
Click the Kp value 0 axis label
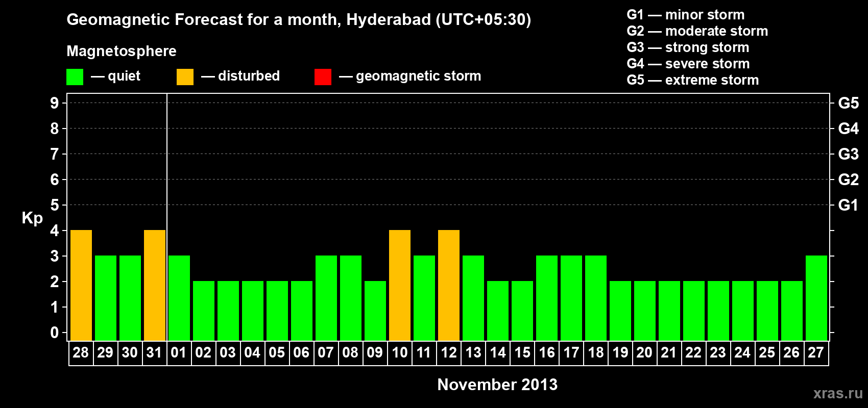[x=55, y=333]
